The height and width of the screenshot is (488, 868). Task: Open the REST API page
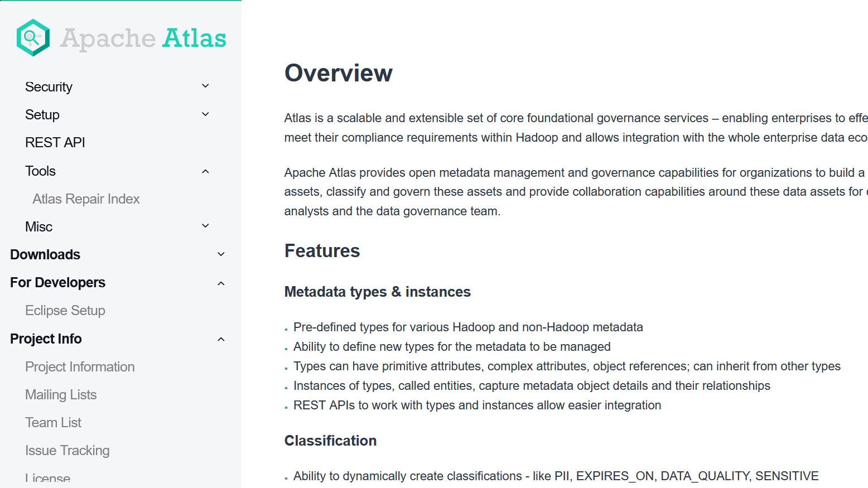tap(55, 142)
